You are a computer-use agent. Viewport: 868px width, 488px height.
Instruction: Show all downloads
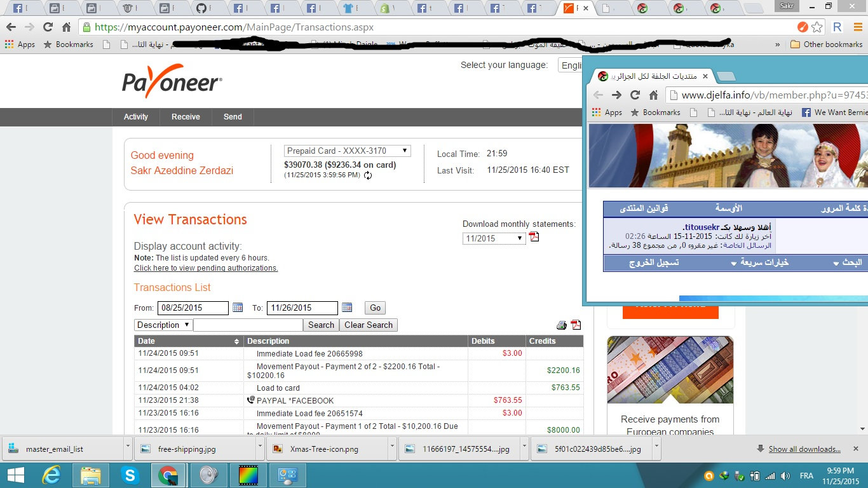point(804,449)
